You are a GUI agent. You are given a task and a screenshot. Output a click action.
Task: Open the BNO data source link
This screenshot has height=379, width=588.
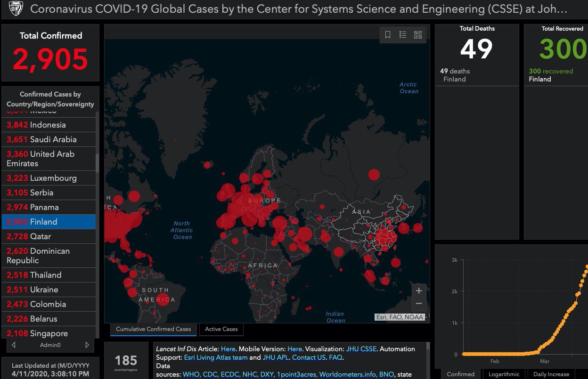386,374
